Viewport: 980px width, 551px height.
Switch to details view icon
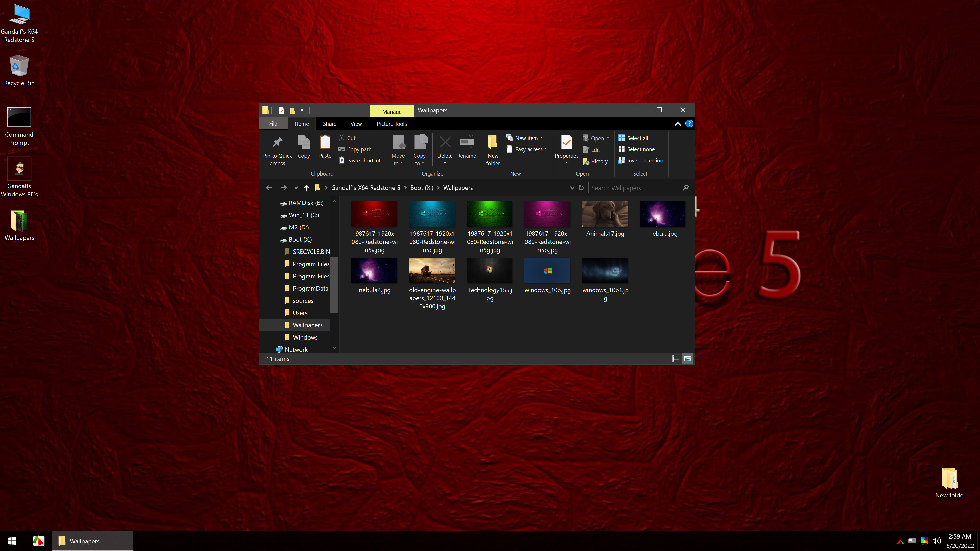[x=676, y=359]
